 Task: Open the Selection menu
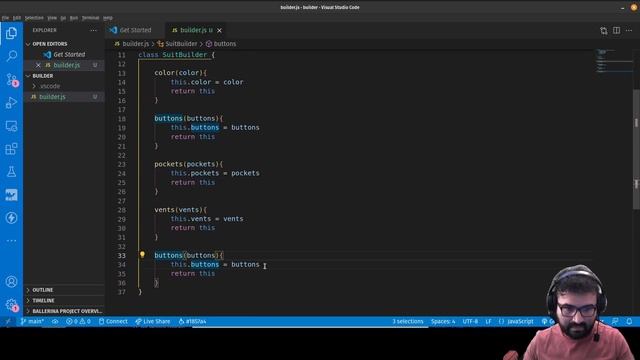(x=34, y=18)
